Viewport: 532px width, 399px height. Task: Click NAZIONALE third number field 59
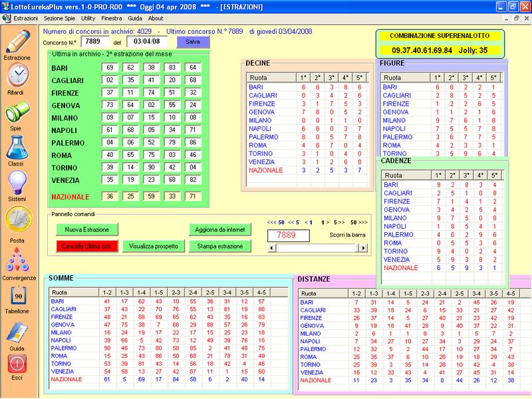[x=152, y=196]
